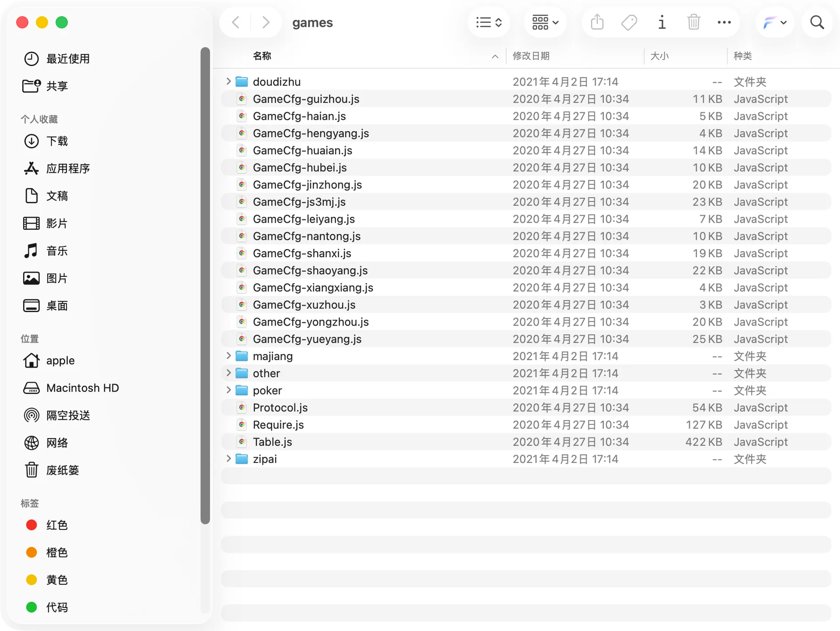
Task: Click the Share toolbar icon
Action: coord(597,22)
